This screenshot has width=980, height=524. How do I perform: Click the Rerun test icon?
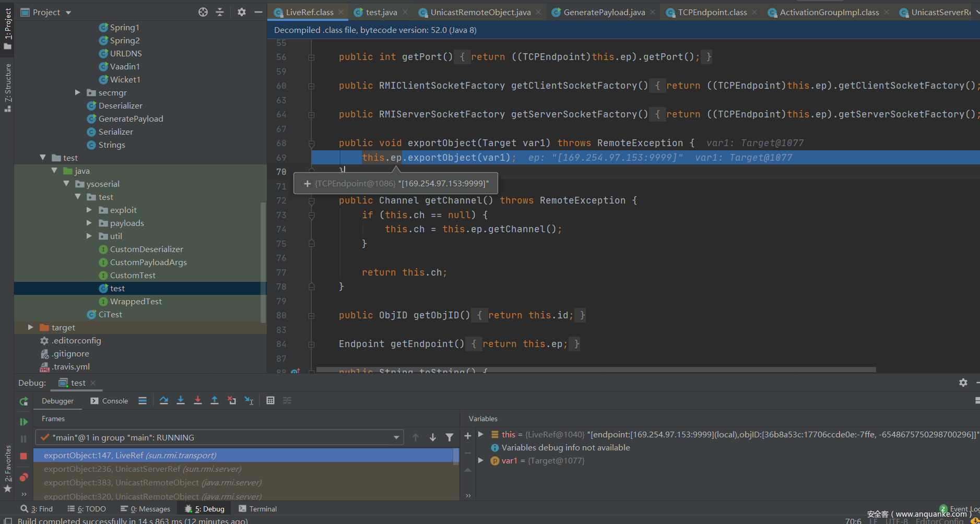coord(23,401)
